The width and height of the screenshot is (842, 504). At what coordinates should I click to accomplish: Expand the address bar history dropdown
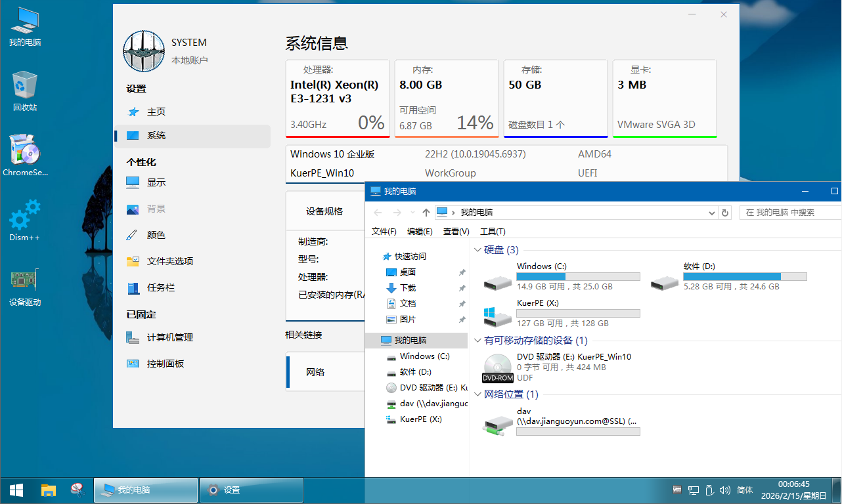click(x=712, y=213)
